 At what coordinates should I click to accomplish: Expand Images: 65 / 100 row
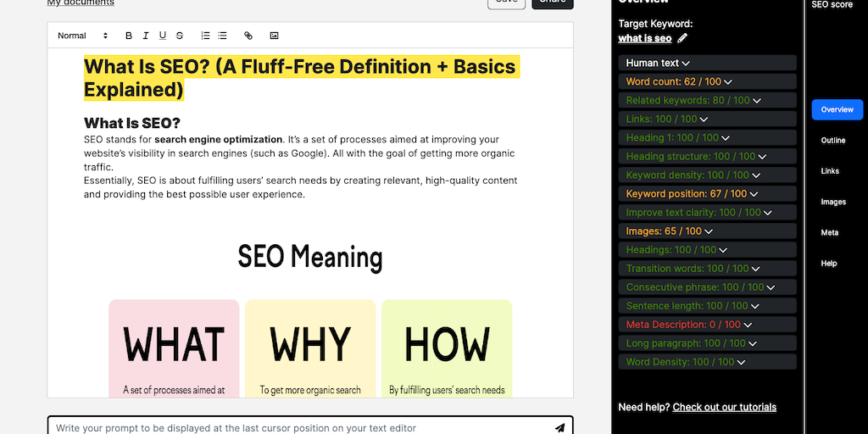(x=708, y=231)
